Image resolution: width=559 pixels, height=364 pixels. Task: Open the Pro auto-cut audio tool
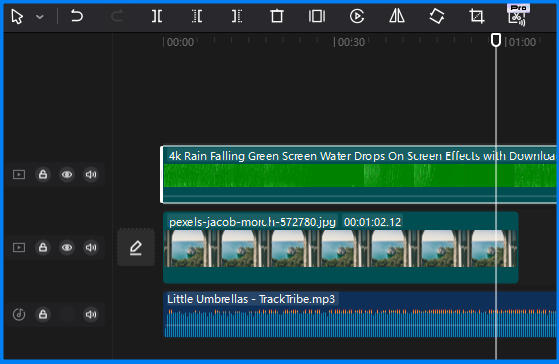pyautogui.click(x=517, y=16)
